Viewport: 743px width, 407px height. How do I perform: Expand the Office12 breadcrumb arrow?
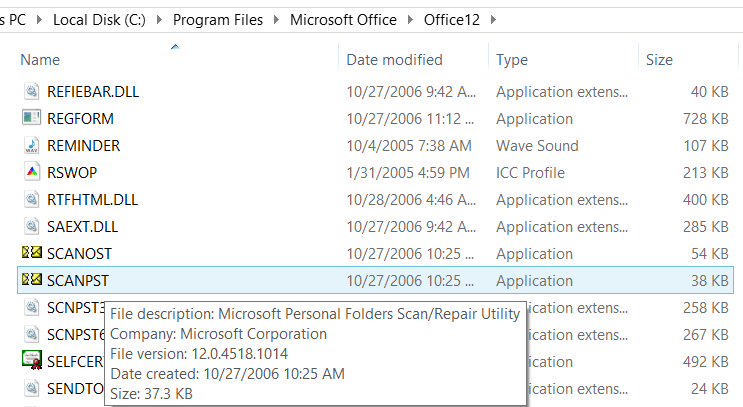click(x=493, y=20)
